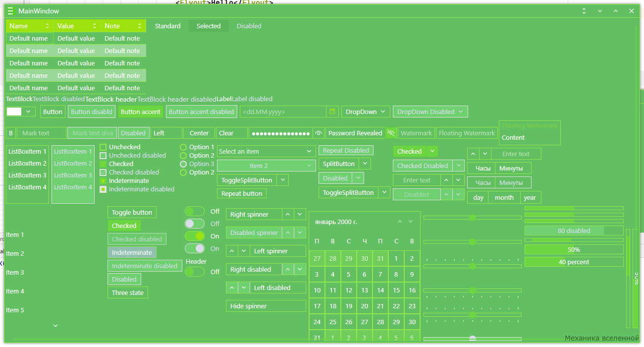Viewport: 644px width, 347px height.
Task: Click the 40 percent progress bar
Action: pyautogui.click(x=574, y=262)
